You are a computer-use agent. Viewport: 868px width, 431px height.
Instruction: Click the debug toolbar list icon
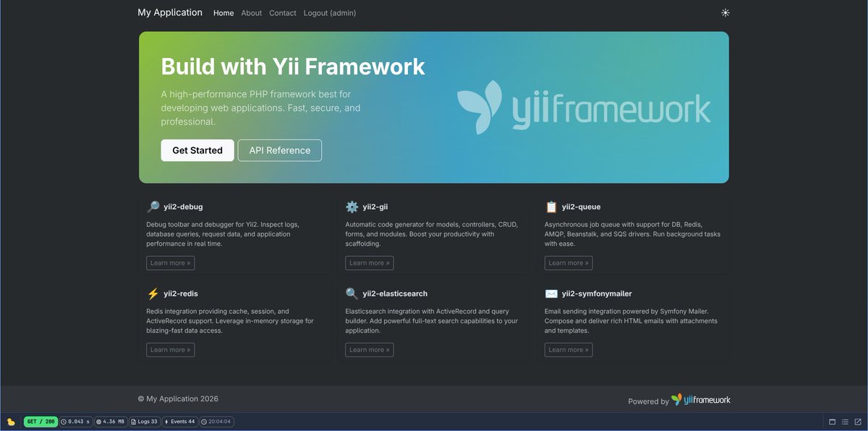(845, 422)
